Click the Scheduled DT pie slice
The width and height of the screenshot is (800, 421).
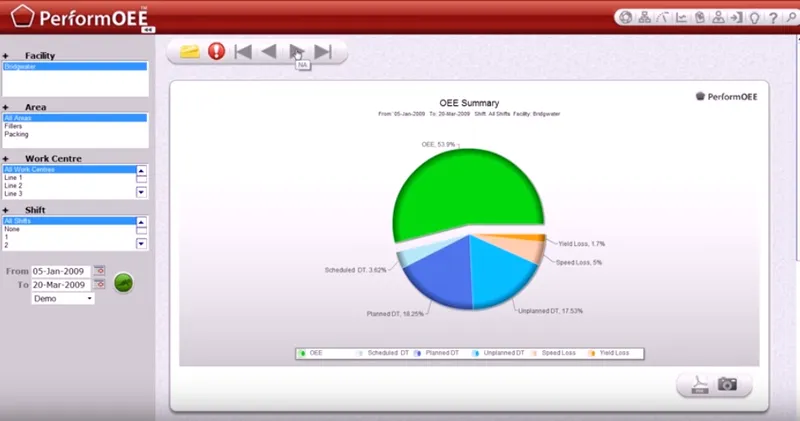coord(418,253)
